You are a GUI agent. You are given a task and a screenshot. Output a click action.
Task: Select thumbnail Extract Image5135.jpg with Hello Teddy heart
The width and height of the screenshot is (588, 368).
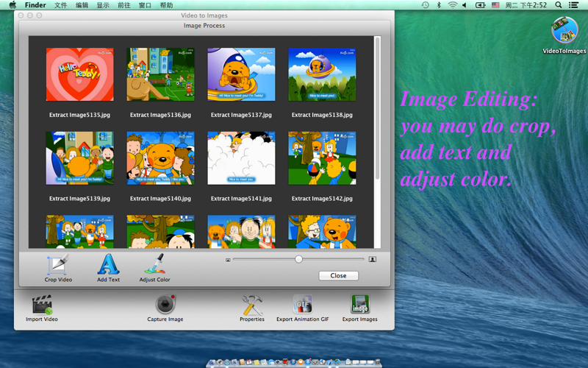point(79,74)
